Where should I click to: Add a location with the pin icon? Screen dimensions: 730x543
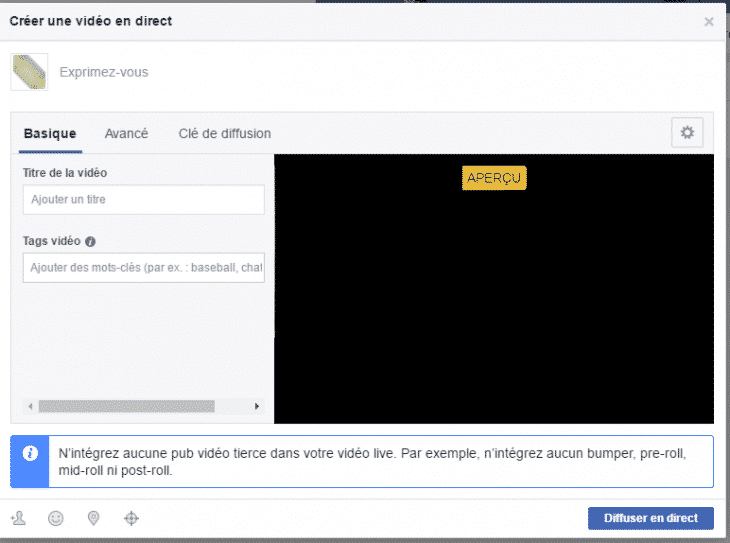pos(93,518)
